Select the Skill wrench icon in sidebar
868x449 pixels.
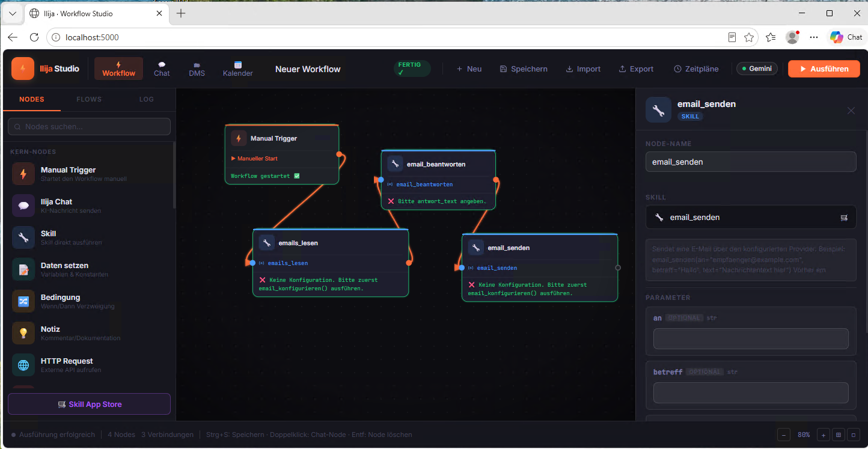[23, 237]
